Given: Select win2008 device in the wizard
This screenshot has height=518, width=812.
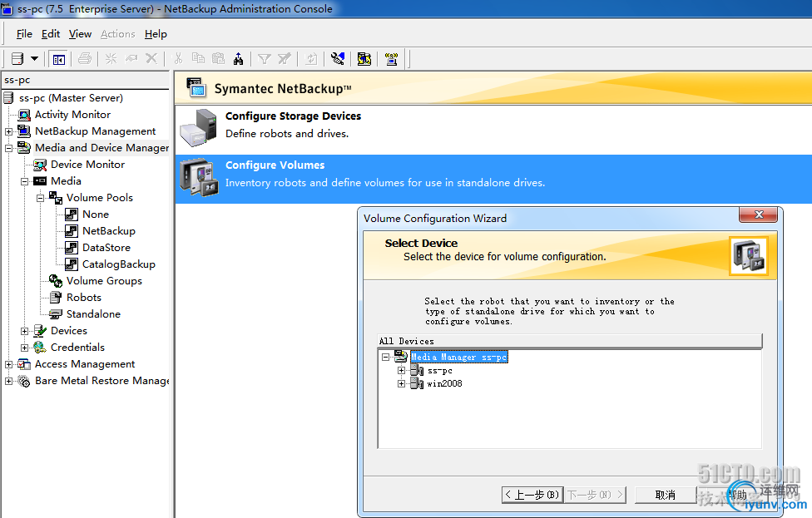Looking at the screenshot, I should click(445, 384).
